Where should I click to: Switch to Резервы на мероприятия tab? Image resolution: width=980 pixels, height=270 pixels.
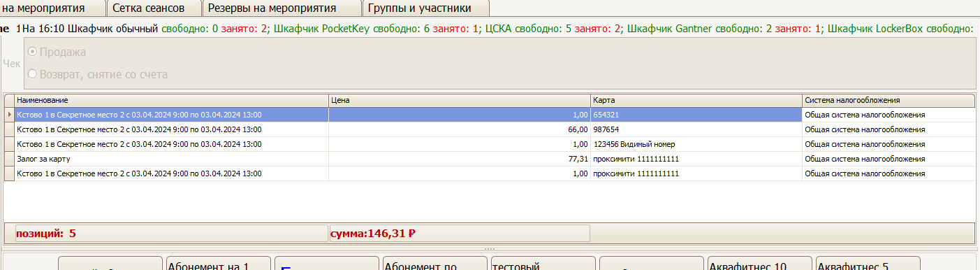pyautogui.click(x=281, y=8)
